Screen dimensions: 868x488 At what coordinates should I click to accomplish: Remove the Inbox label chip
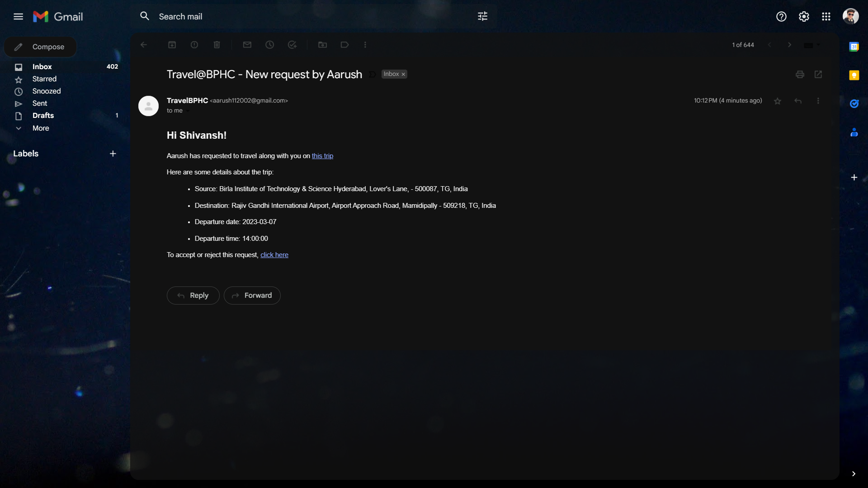tap(403, 75)
